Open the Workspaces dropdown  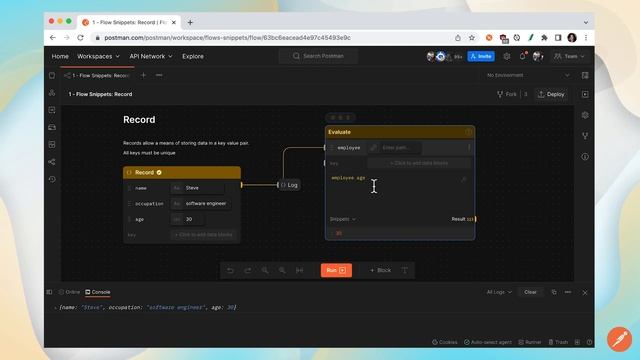pos(98,56)
